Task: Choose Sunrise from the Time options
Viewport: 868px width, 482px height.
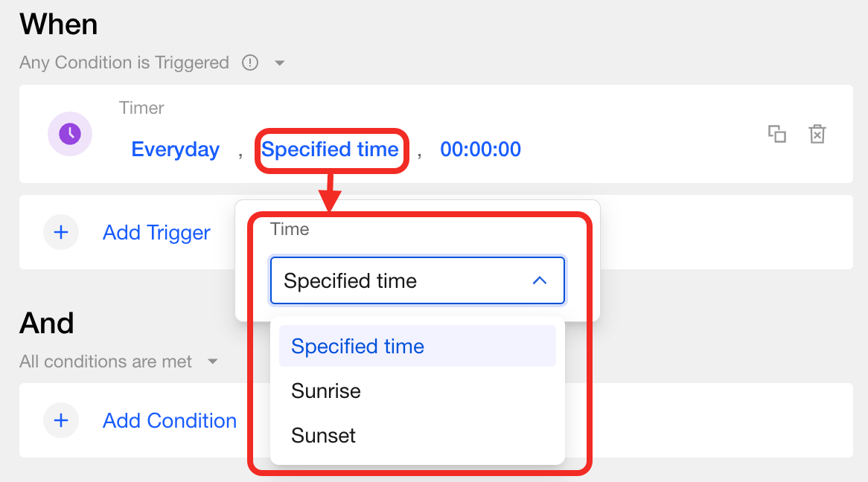Action: click(x=326, y=391)
